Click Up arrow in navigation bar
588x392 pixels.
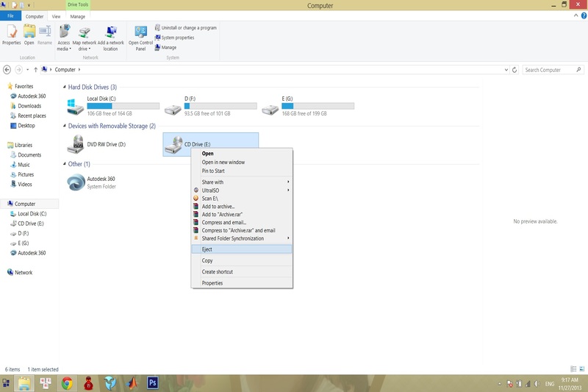tap(35, 70)
